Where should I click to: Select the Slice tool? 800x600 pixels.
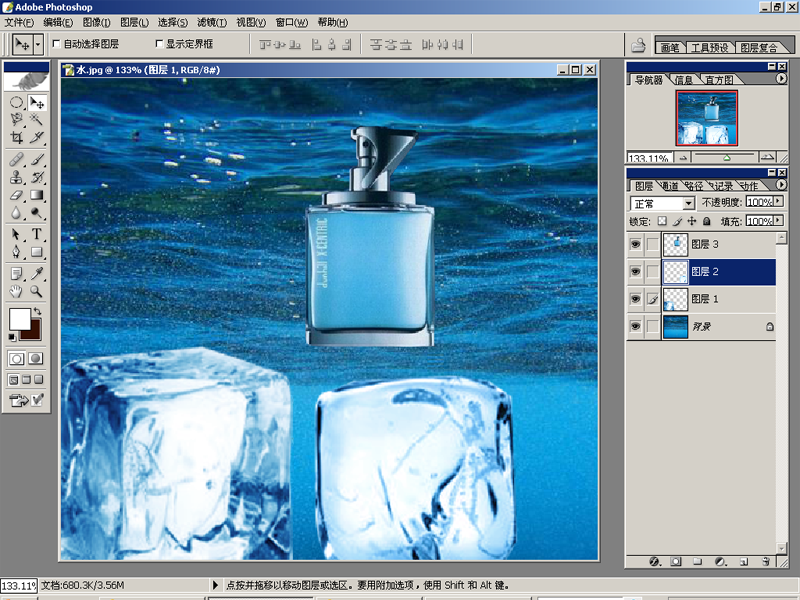[36, 137]
